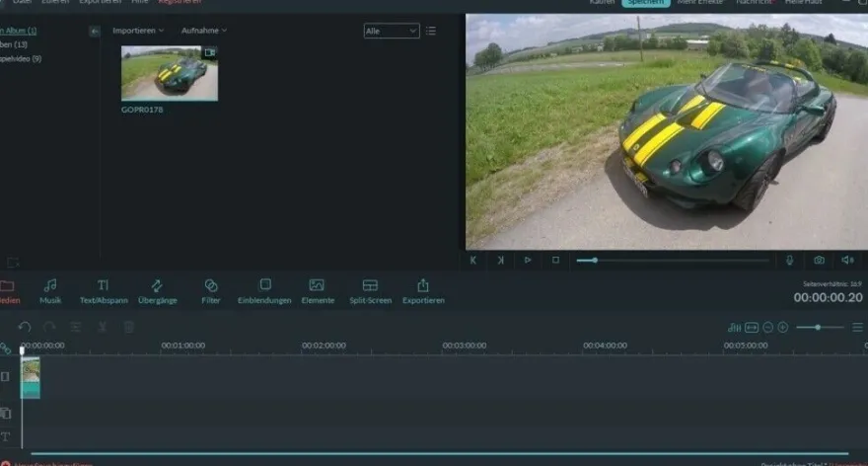The height and width of the screenshot is (466, 868).
Task: Click the timeline playhead marker
Action: click(22, 349)
